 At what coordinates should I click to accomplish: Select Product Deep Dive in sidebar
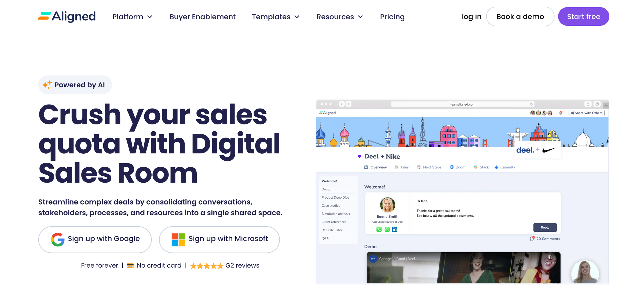tap(335, 197)
